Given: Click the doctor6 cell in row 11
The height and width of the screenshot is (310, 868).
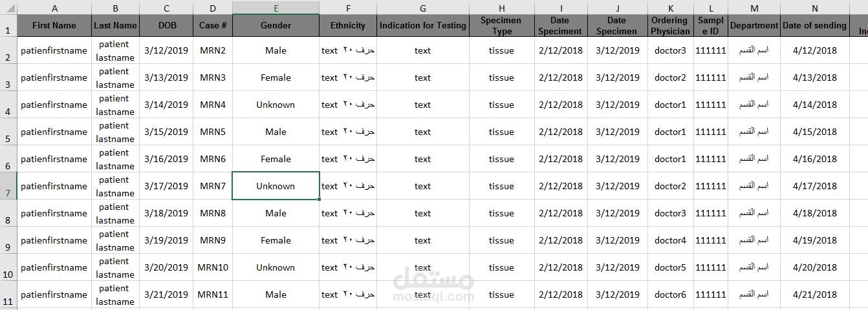Looking at the screenshot, I should 670,294.
